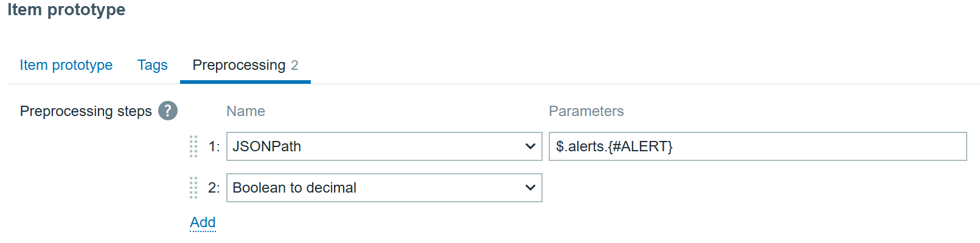Screen dimensions: 980x243
Task: Click the step number 1 label
Action: point(214,146)
